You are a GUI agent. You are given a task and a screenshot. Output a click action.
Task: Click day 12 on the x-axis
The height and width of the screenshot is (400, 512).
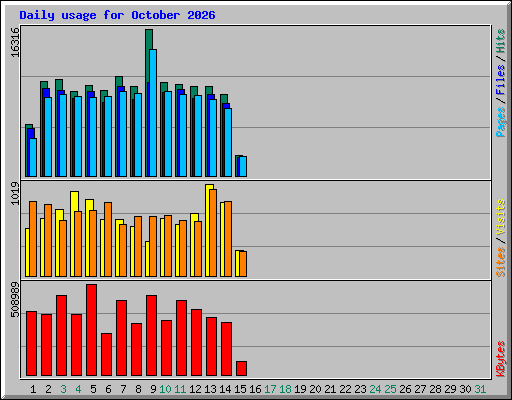(x=195, y=389)
